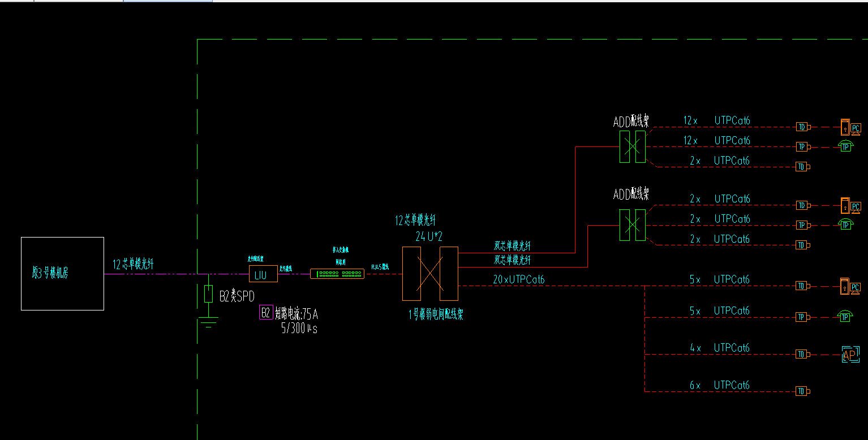Select the B2类SPD label
The height and width of the screenshot is (440, 868).
[x=237, y=295]
